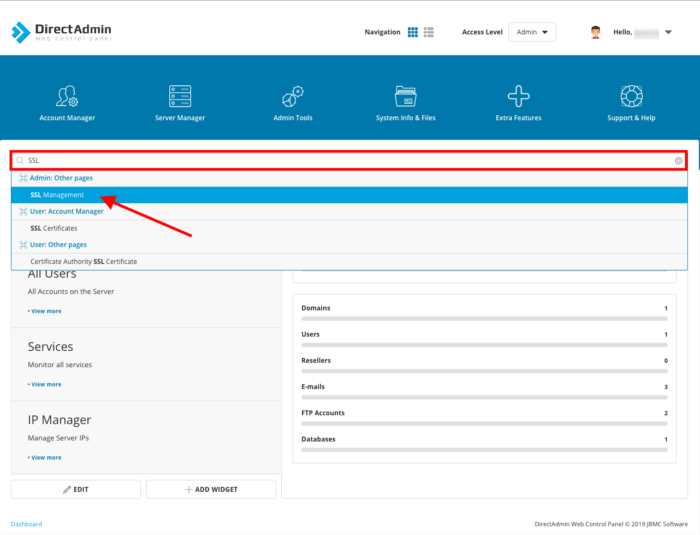
Task: Switch navigation to list view icon
Action: [x=429, y=32]
